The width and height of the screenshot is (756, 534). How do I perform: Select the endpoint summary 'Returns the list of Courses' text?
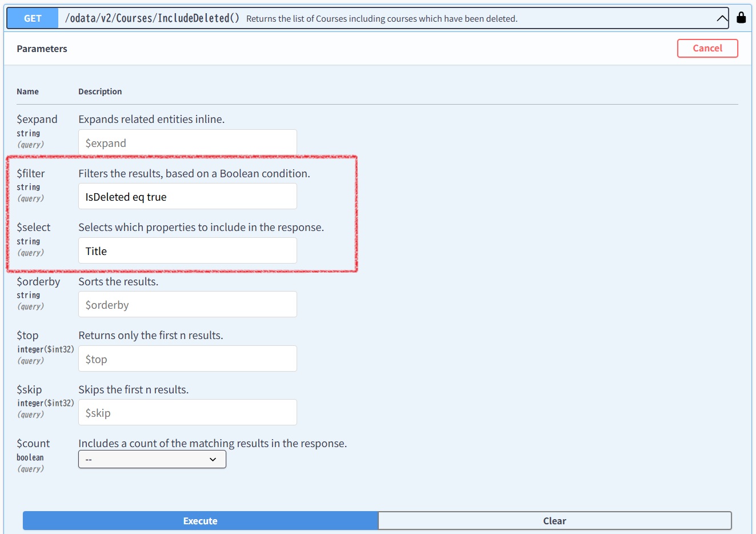(x=382, y=19)
